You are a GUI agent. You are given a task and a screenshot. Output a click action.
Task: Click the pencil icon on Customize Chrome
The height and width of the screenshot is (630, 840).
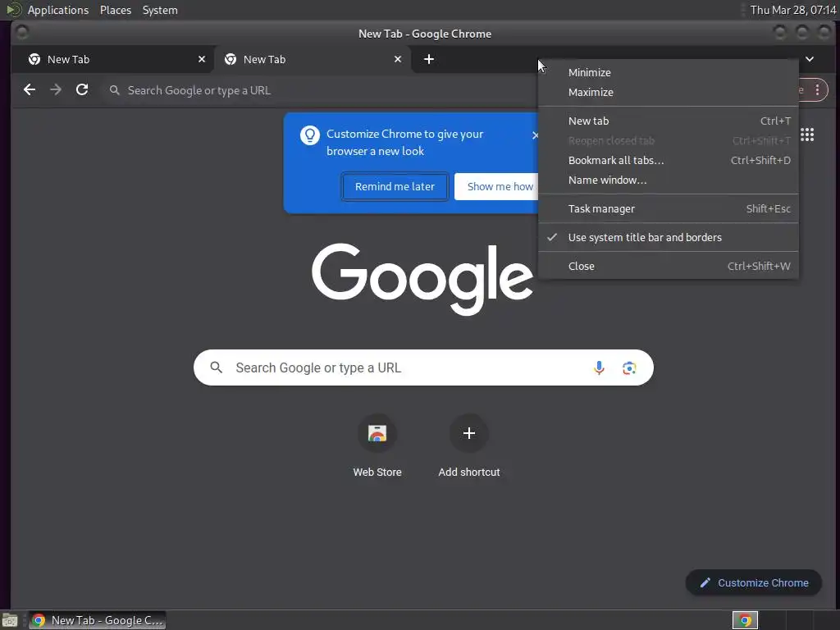(x=705, y=583)
